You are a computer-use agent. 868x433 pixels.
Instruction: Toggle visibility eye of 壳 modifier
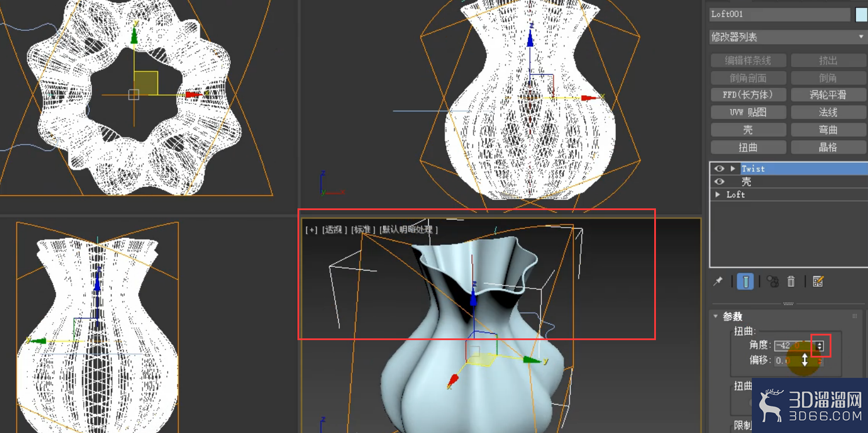click(719, 182)
